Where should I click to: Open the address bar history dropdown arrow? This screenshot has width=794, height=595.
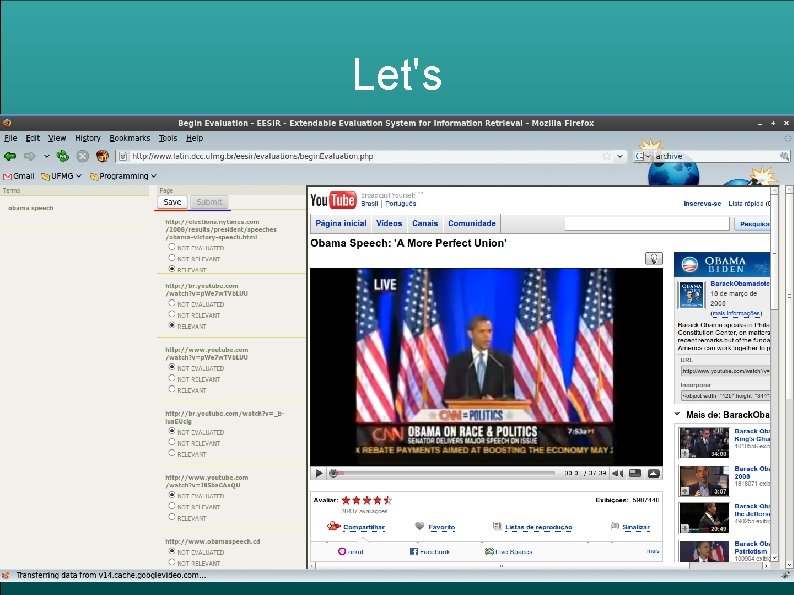pyautogui.click(x=620, y=156)
